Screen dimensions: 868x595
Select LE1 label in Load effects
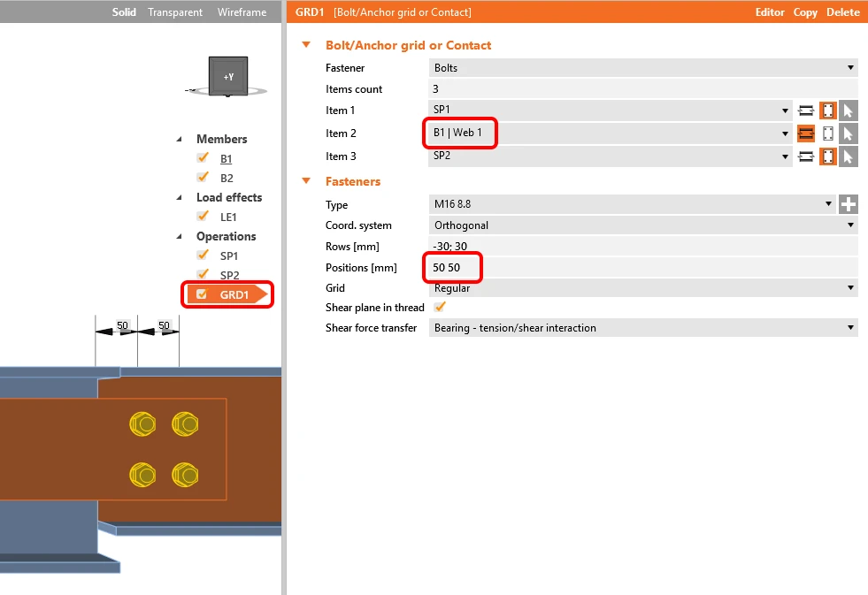click(228, 217)
